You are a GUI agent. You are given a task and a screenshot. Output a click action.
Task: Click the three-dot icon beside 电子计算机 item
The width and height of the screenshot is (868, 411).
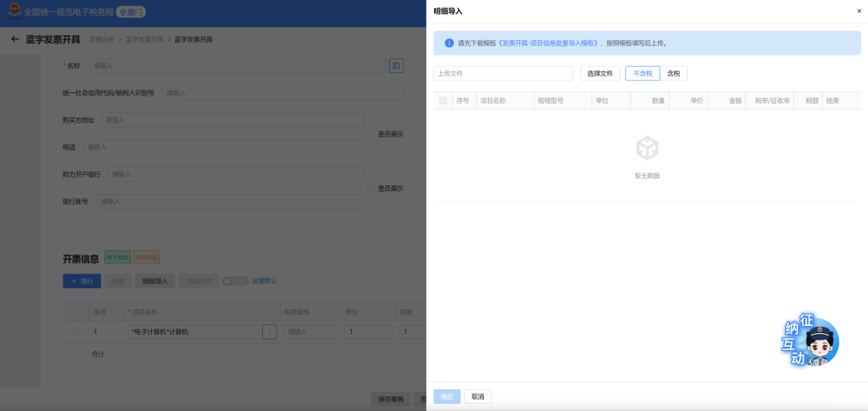pyautogui.click(x=269, y=332)
